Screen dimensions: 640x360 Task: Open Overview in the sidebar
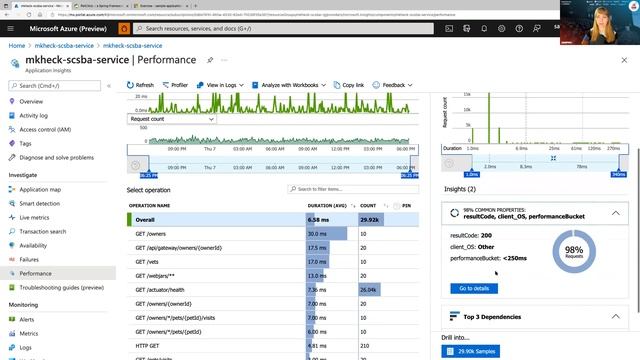(31, 102)
